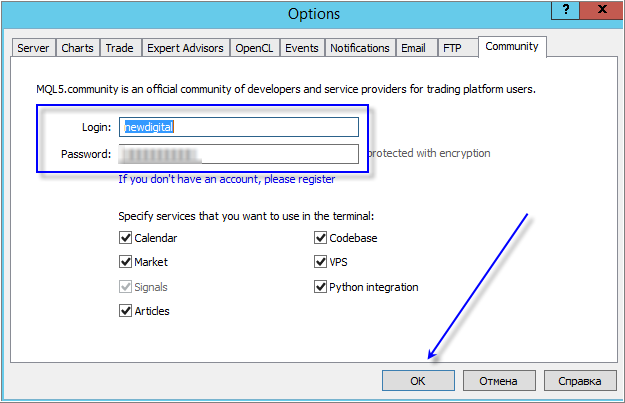Select the FTP tab

pos(452,48)
